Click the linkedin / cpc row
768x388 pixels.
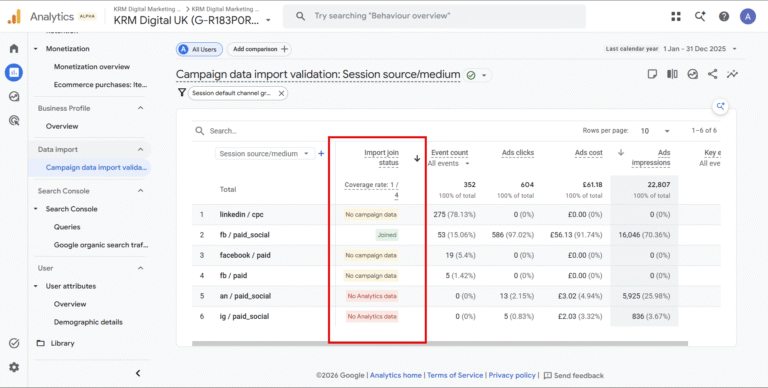456,215
